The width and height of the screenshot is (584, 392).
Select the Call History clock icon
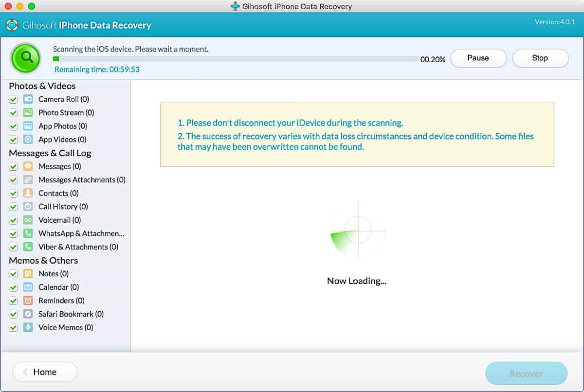point(28,207)
